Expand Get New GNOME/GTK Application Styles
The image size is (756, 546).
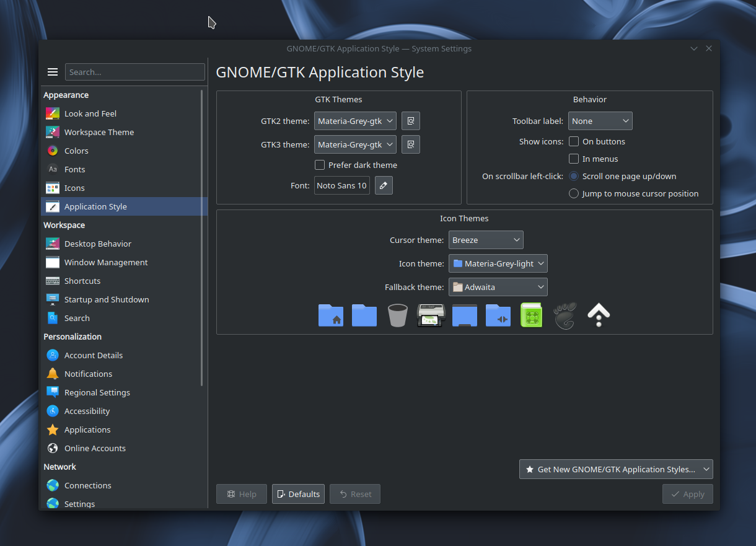(x=616, y=469)
